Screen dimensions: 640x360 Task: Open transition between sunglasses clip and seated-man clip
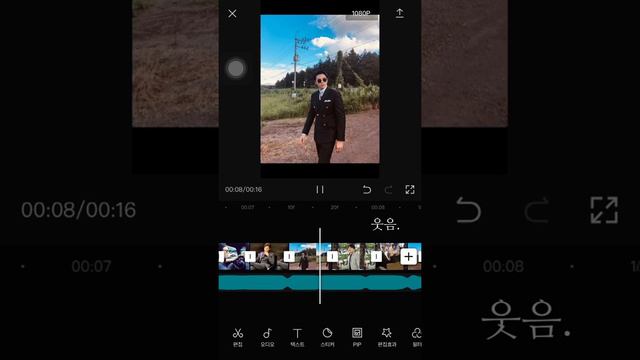click(x=250, y=257)
